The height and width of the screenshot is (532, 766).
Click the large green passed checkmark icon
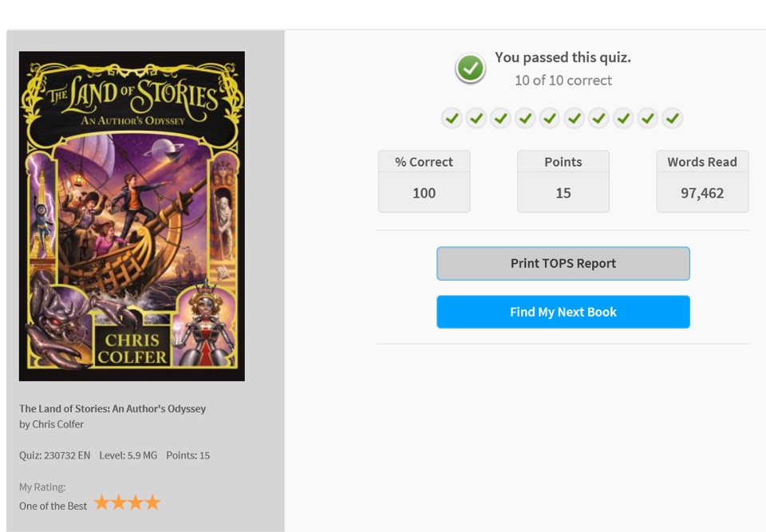[470, 68]
